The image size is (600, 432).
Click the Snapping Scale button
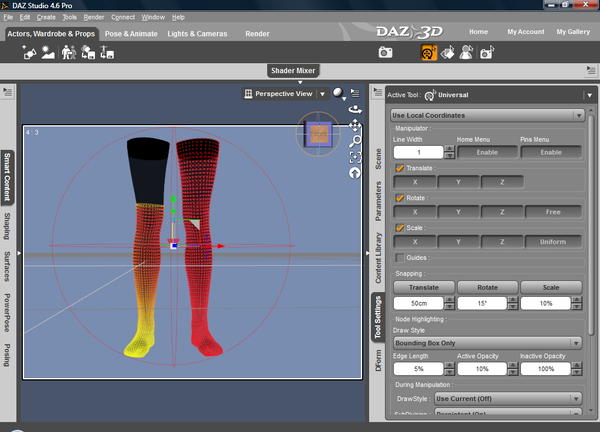pyautogui.click(x=551, y=287)
